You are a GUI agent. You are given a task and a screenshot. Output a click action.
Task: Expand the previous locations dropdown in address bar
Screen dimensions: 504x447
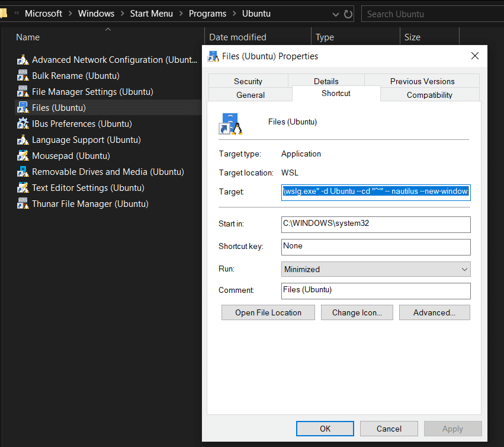tap(335, 13)
